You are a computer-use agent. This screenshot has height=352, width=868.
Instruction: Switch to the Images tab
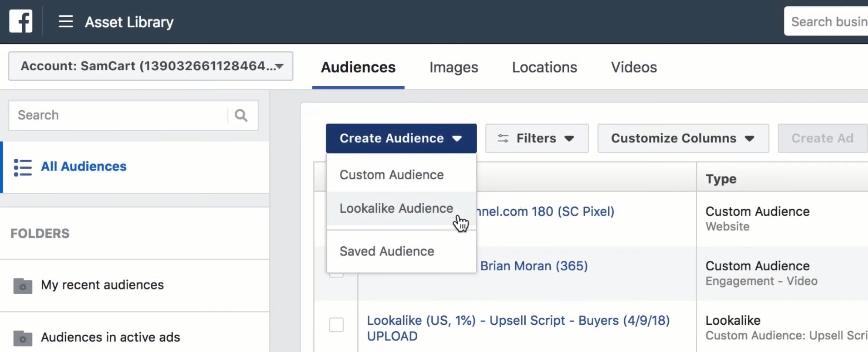[x=454, y=67]
